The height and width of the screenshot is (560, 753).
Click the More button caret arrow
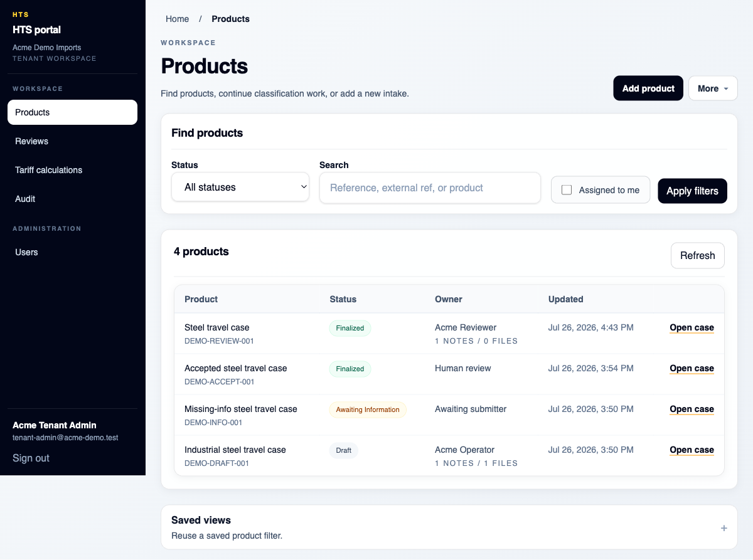[726, 89]
